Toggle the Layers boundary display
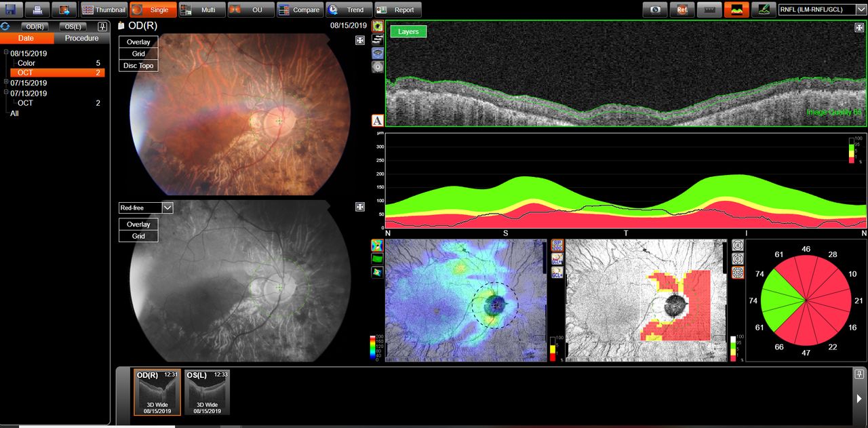This screenshot has height=428, width=868. [x=408, y=31]
